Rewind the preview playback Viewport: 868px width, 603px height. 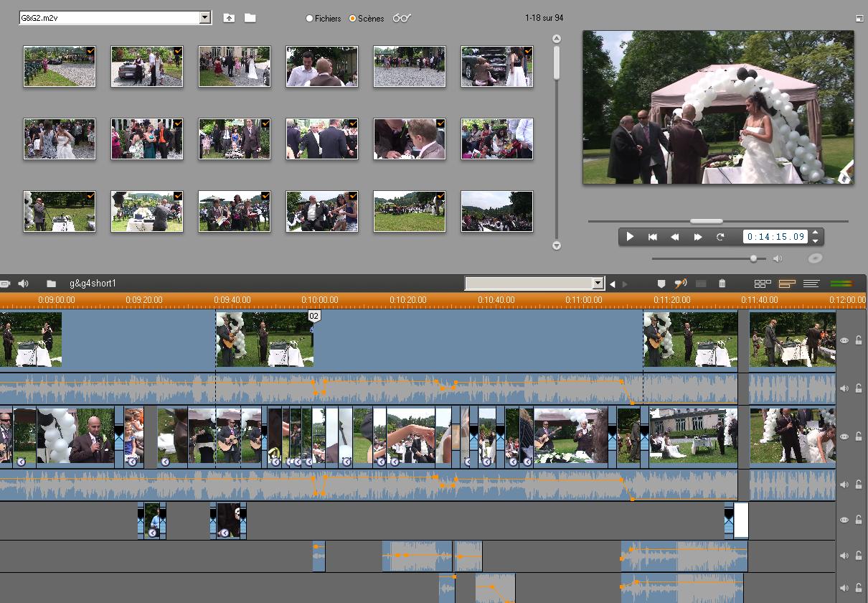tap(675, 237)
